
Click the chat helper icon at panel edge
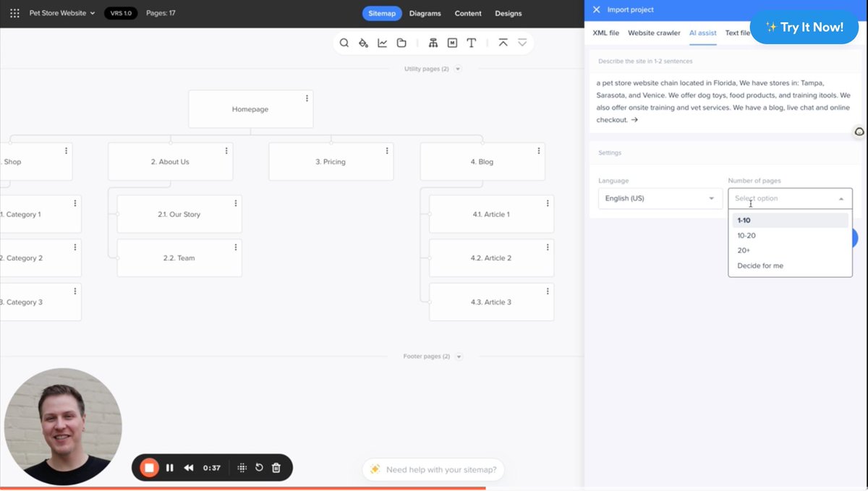pyautogui.click(x=859, y=132)
